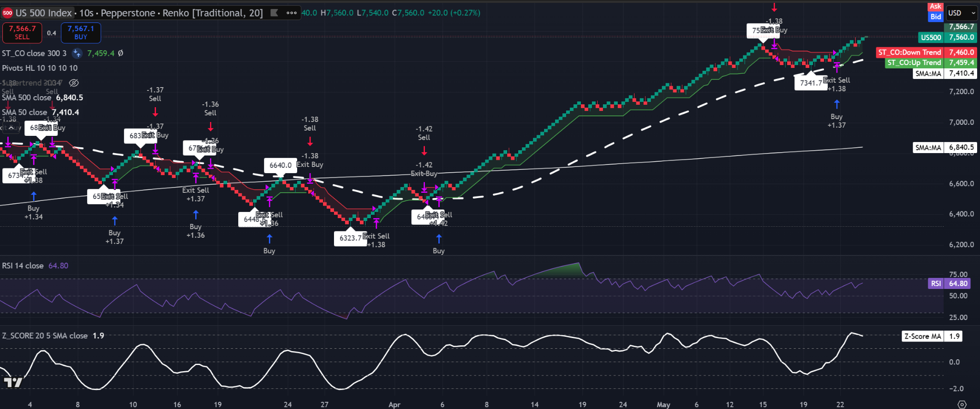Click the May label on time axis

click(x=663, y=405)
